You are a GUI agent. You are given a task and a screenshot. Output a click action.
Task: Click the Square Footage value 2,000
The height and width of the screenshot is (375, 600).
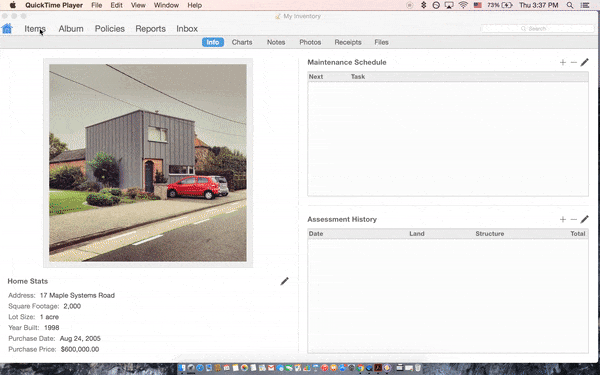tap(72, 306)
